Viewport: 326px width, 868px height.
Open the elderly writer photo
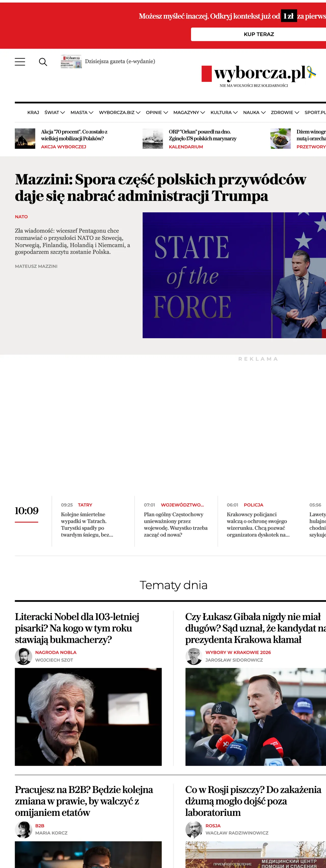(x=88, y=717)
